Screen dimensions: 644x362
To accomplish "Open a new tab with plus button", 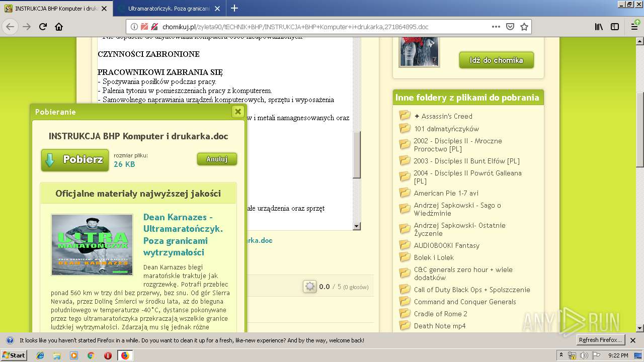I will pyautogui.click(x=234, y=8).
